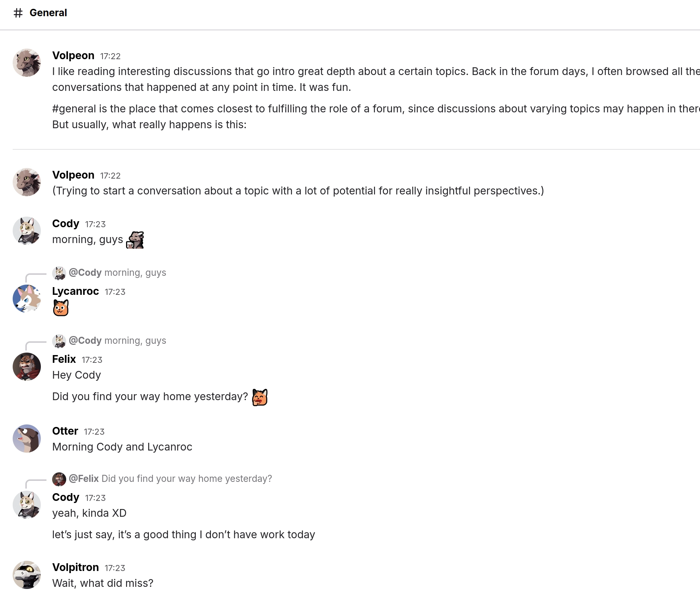This screenshot has height=596, width=700.
Task: Click the hash icon beside General
Action: click(x=18, y=13)
